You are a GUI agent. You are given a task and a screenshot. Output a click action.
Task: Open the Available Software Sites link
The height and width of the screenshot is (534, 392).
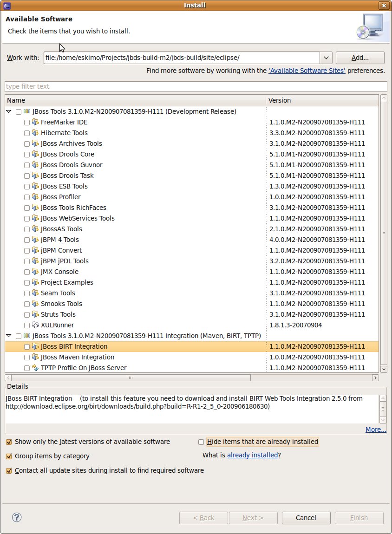tap(307, 71)
